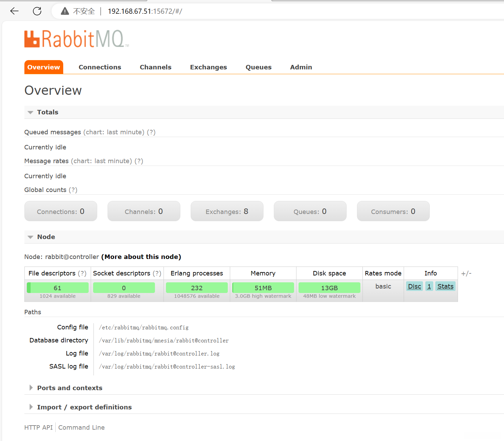This screenshot has width=504, height=441.
Task: Click the Erlang processes column header
Action: pyautogui.click(x=197, y=273)
